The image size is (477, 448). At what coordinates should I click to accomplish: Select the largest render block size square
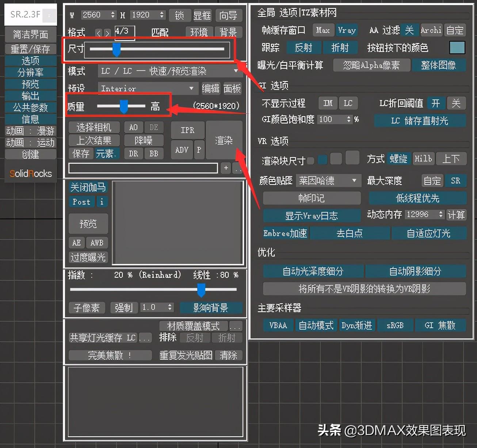pos(352,158)
